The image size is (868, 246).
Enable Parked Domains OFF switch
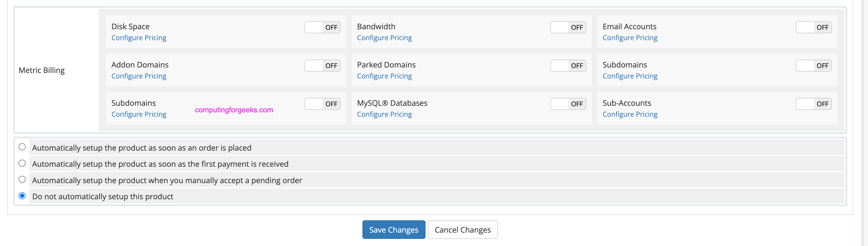(x=568, y=66)
